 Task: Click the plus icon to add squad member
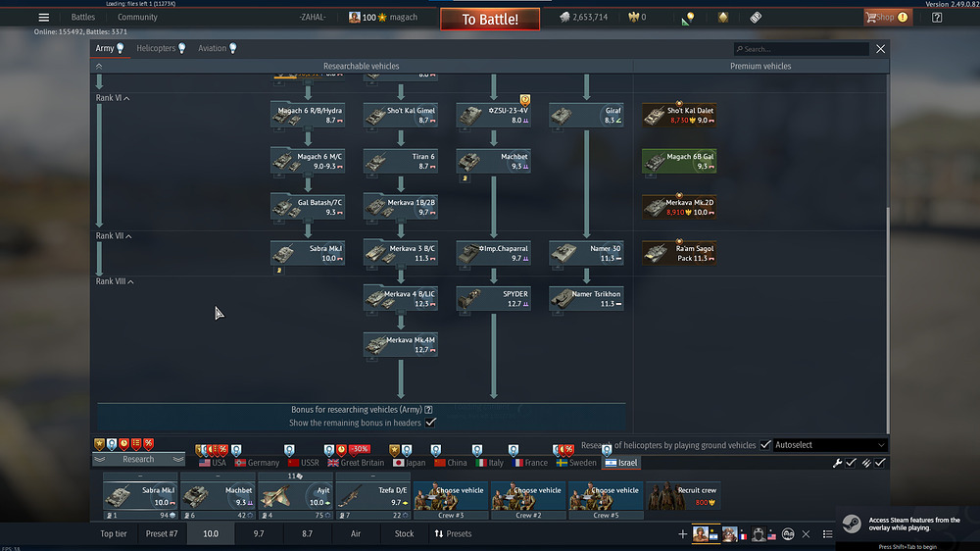point(683,534)
